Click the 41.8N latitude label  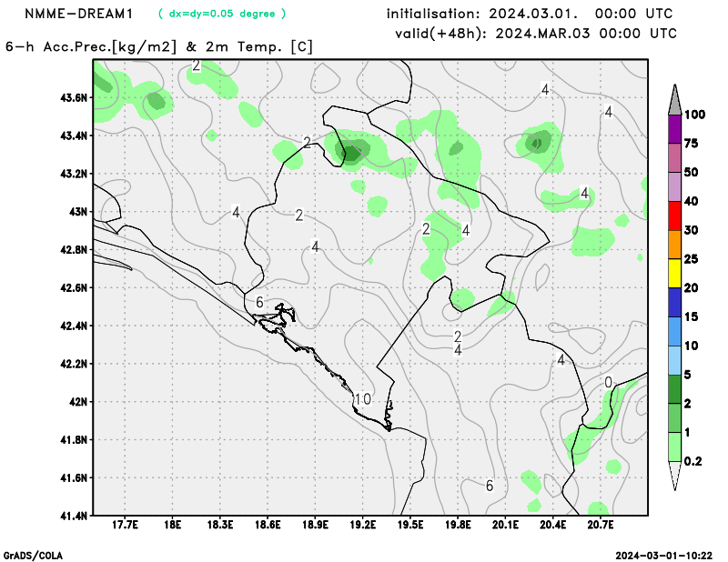point(74,439)
